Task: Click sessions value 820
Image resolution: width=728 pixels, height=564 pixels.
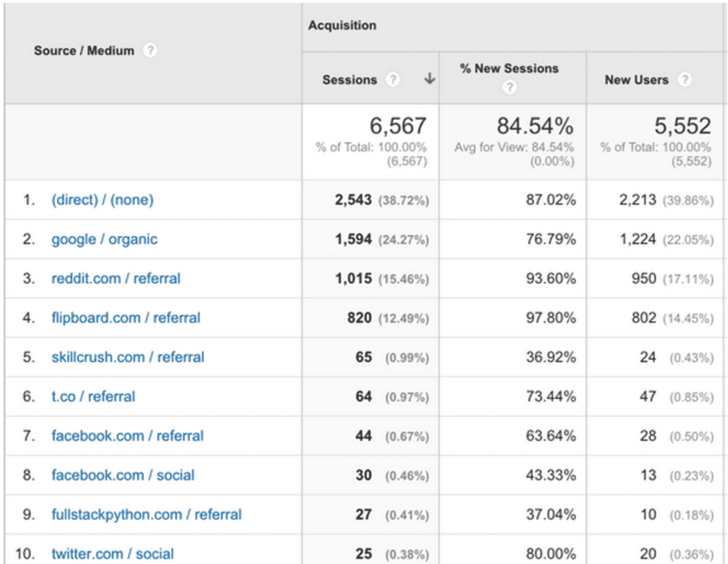Action: (359, 318)
